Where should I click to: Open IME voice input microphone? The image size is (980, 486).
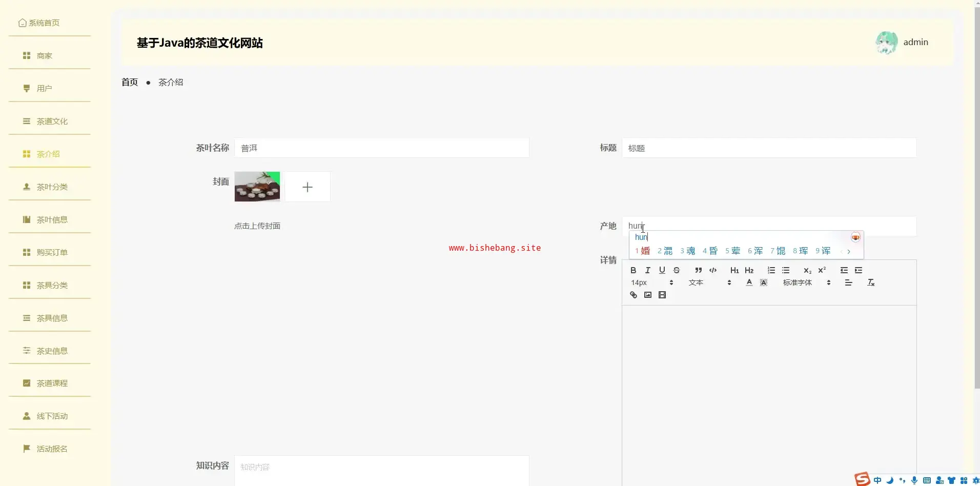click(914, 480)
